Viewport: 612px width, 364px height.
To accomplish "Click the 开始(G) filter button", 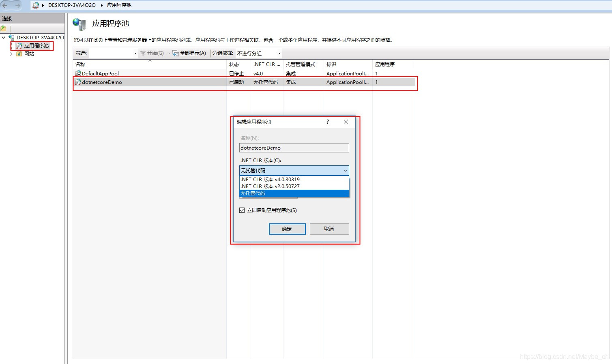I will point(152,53).
